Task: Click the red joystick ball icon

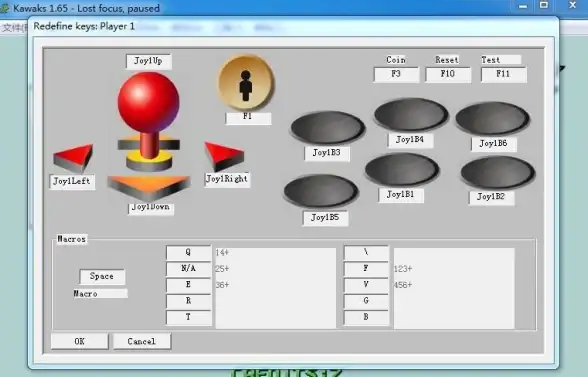Action: pyautogui.click(x=148, y=102)
